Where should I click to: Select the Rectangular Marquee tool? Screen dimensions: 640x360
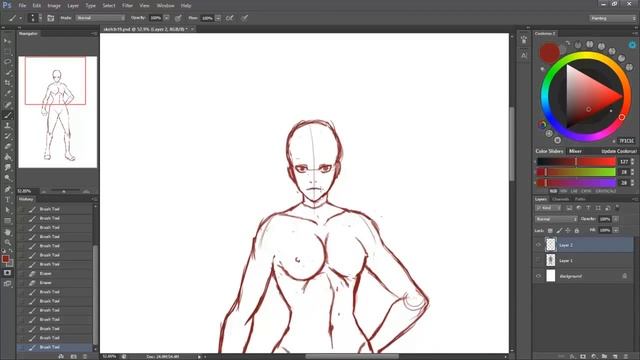[7, 51]
